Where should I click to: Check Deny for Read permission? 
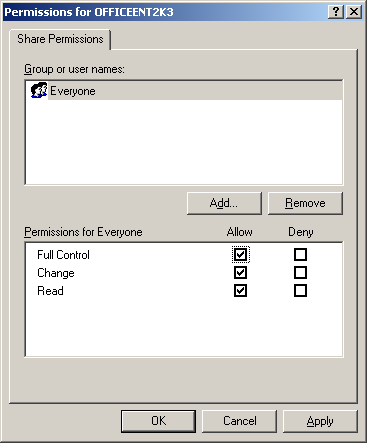coord(300,291)
